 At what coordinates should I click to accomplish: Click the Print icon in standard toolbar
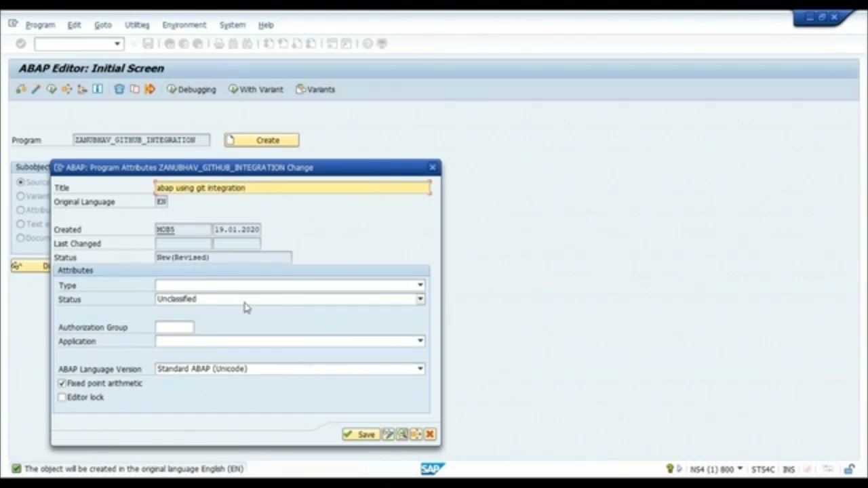pyautogui.click(x=218, y=43)
